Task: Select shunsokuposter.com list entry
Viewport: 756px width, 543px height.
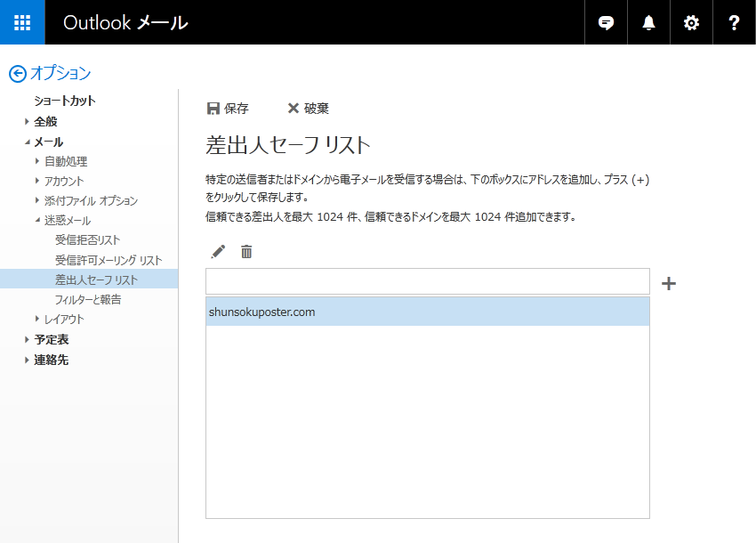Action: (427, 312)
